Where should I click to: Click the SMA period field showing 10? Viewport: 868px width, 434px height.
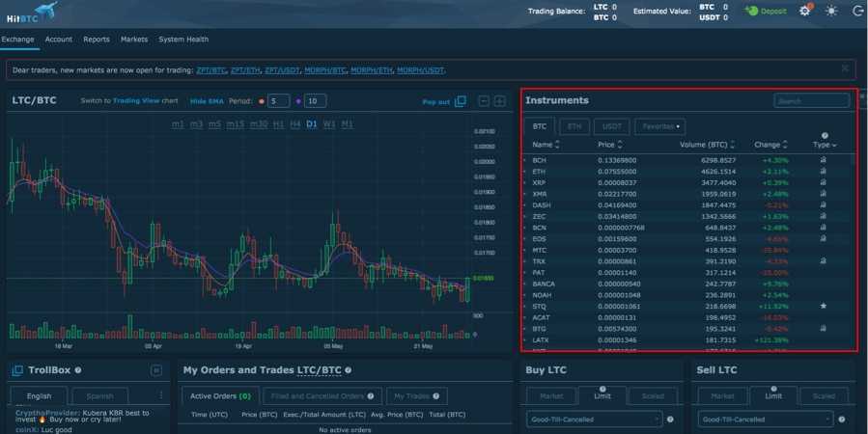coord(315,101)
